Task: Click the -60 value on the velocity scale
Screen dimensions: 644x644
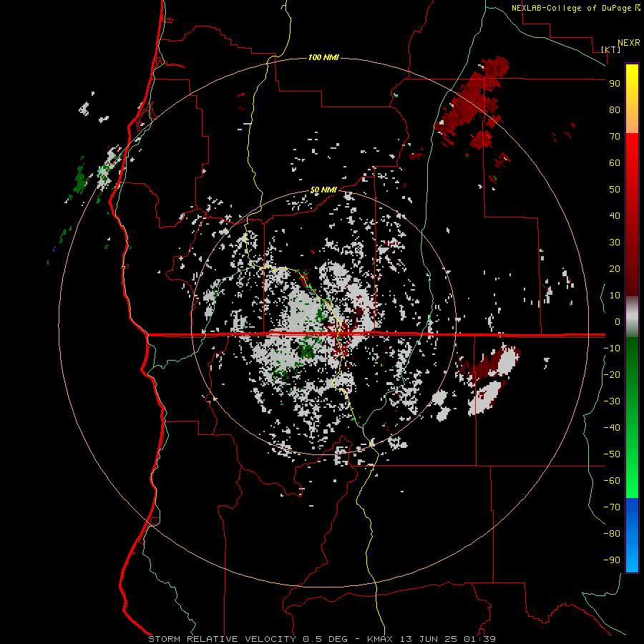Action: [x=612, y=481]
